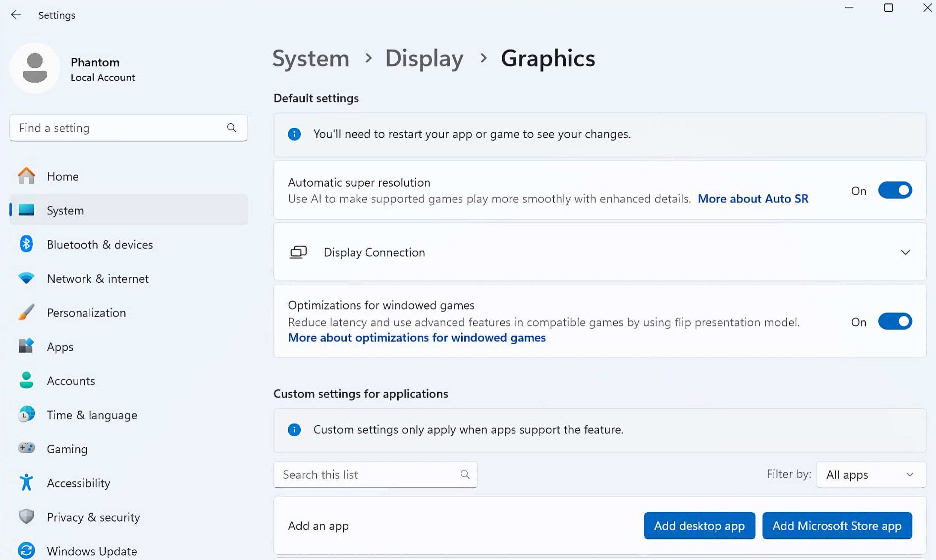Click the Accessibility figure icon
936x560 pixels.
point(26,483)
